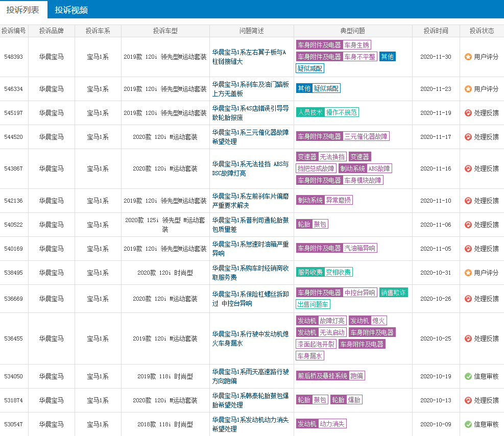504x436 pixels.
Task: Click the 漆面起泡开裂 issue tag
Action: pyautogui.click(x=316, y=345)
